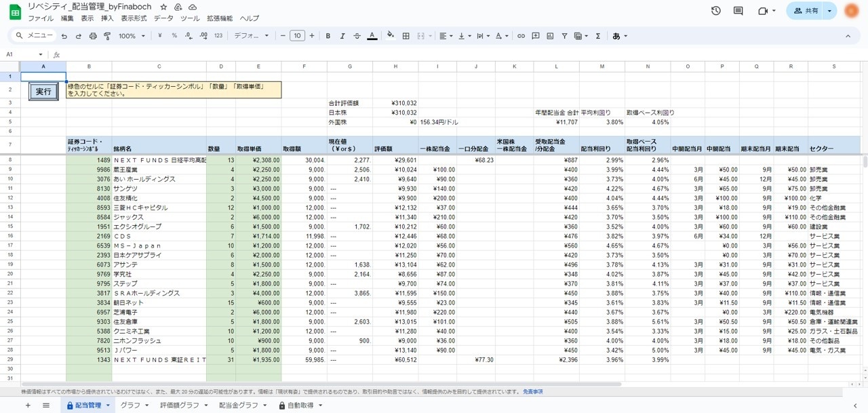
Task: Create a filter
Action: (564, 36)
